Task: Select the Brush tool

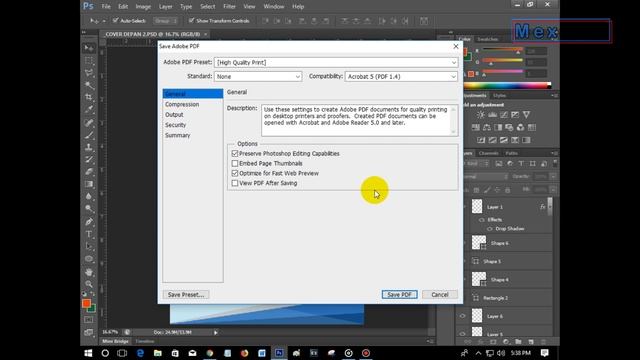Action: tap(89, 135)
